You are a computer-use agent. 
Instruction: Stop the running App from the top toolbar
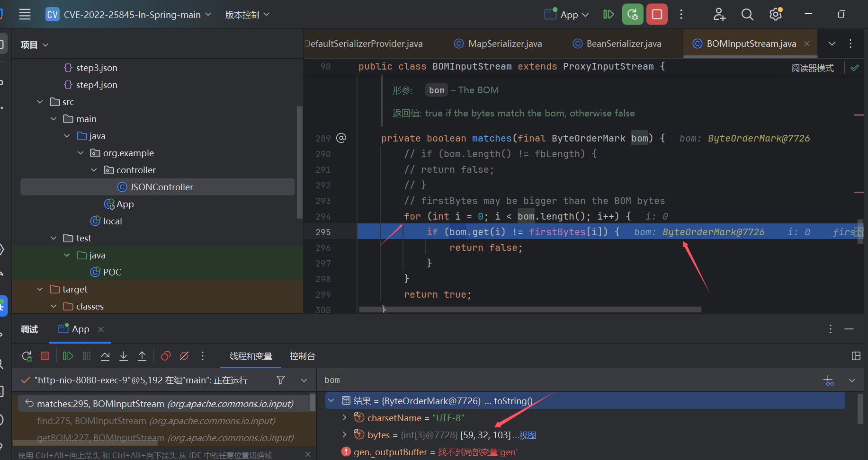pos(657,14)
